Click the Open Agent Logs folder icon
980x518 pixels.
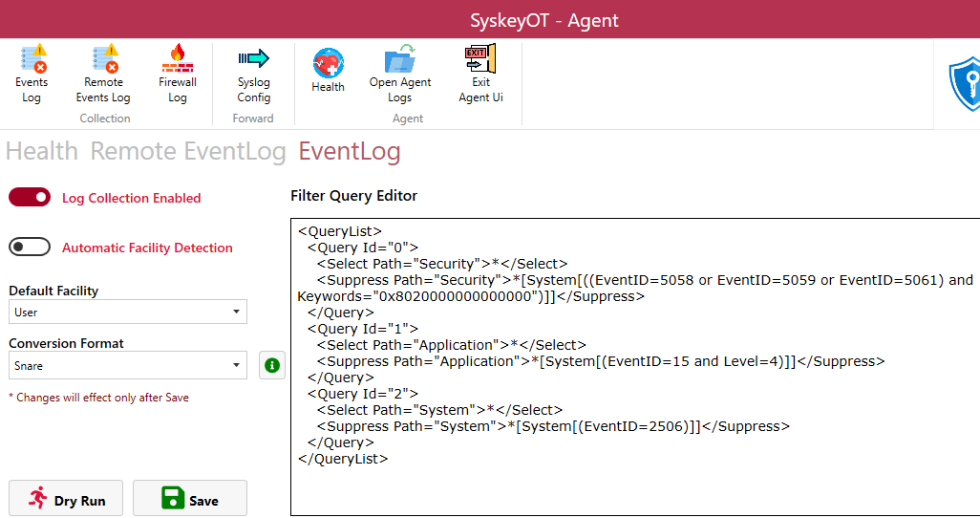(400, 61)
